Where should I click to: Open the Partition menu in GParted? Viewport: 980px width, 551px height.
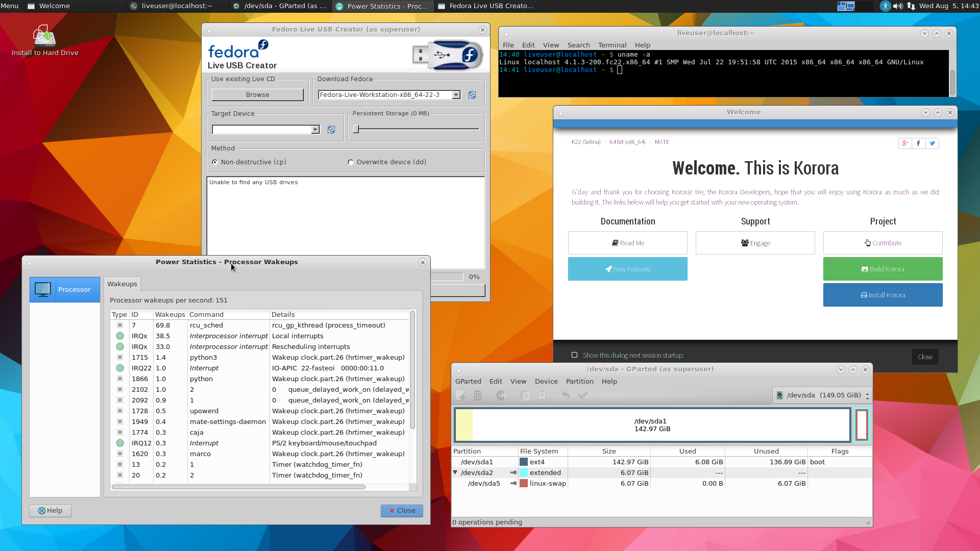(x=579, y=381)
